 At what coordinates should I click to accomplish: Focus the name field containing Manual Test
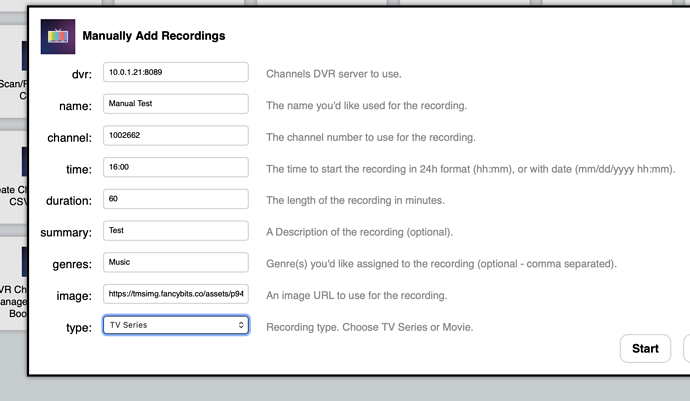click(x=175, y=104)
